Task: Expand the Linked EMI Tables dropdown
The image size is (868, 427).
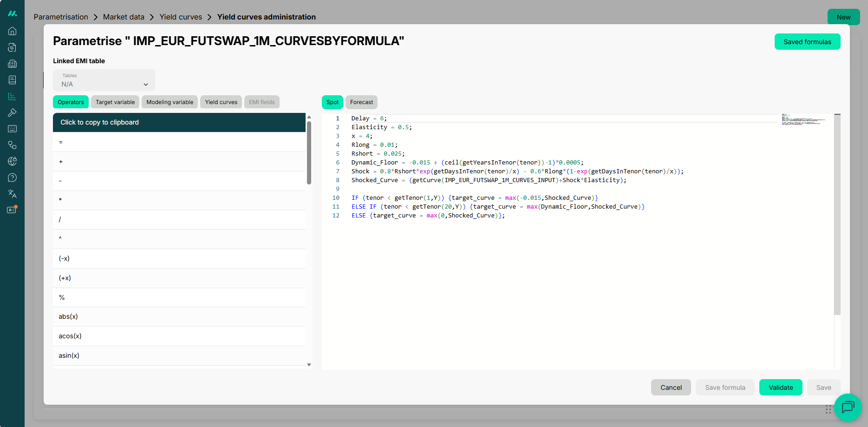Action: pyautogui.click(x=104, y=80)
